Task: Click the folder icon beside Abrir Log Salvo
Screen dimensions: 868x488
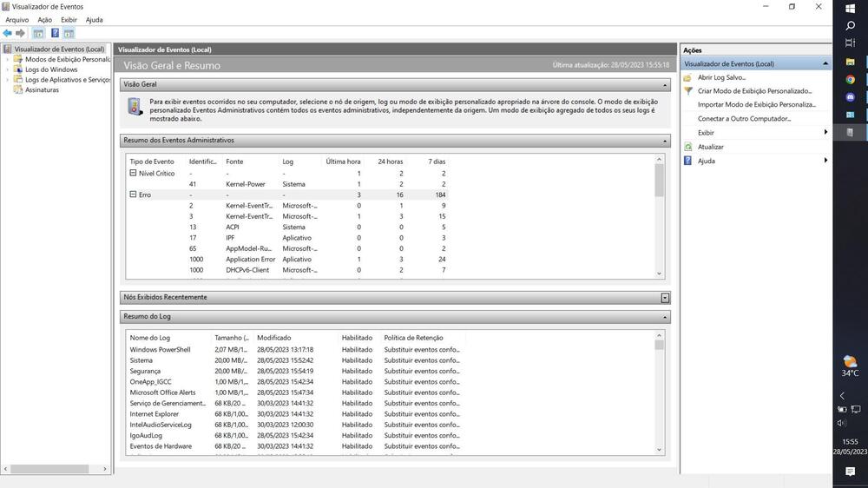Action: point(687,77)
